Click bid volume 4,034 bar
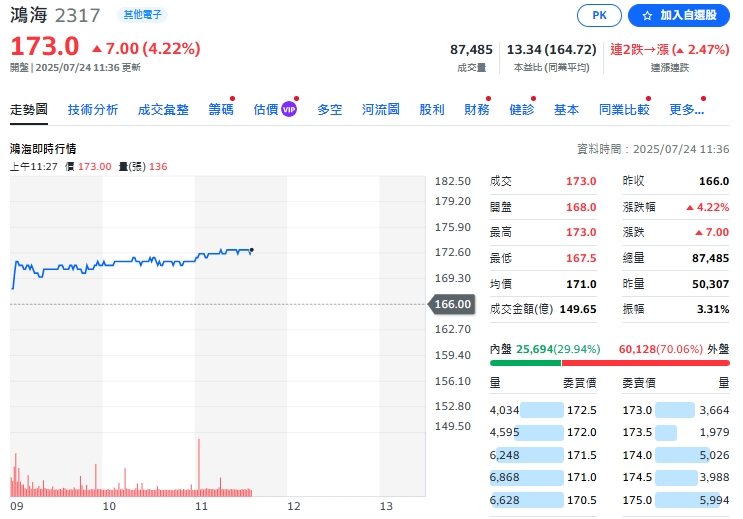This screenshot has width=743, height=519. coord(542,410)
